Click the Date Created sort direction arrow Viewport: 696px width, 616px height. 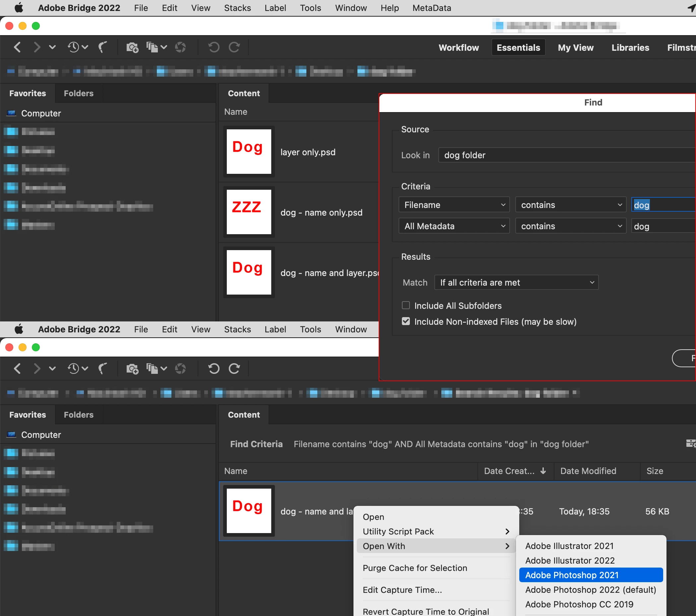tap(543, 470)
